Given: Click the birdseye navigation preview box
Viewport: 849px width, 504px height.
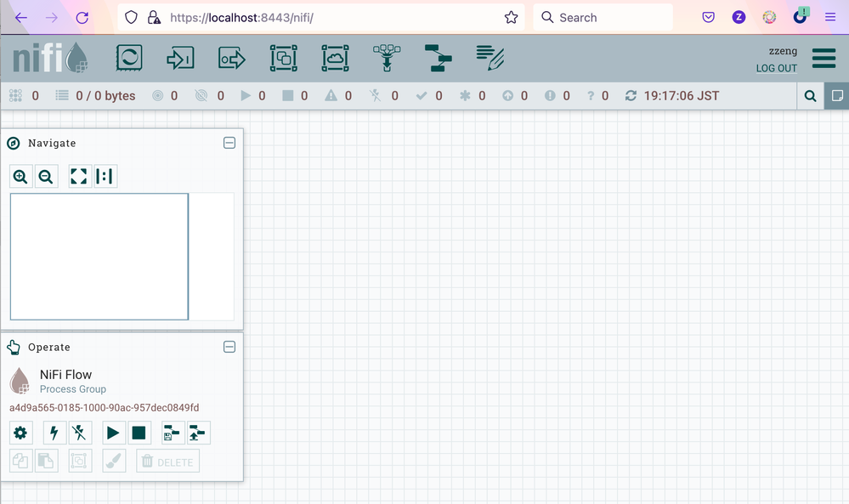Looking at the screenshot, I should click(x=99, y=256).
